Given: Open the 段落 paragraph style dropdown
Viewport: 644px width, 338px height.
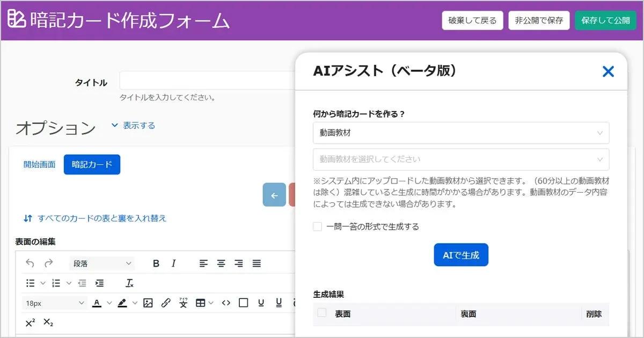Looking at the screenshot, I should tap(101, 263).
